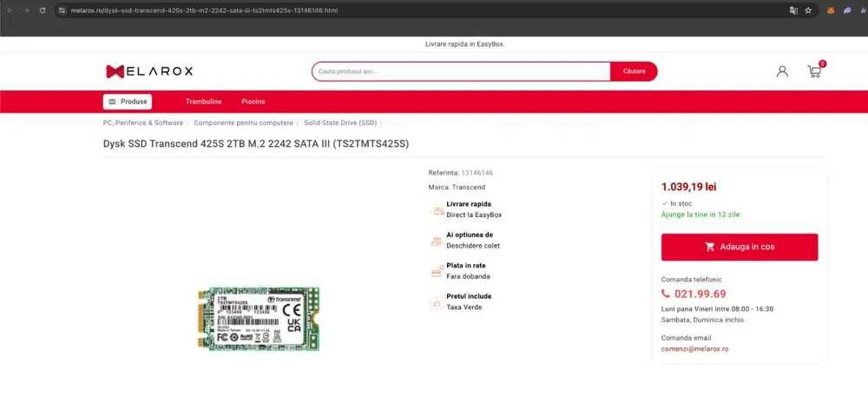Open Solid-State Drive (SSD) breadcrumb
This screenshot has height=410, width=868.
[x=340, y=123]
